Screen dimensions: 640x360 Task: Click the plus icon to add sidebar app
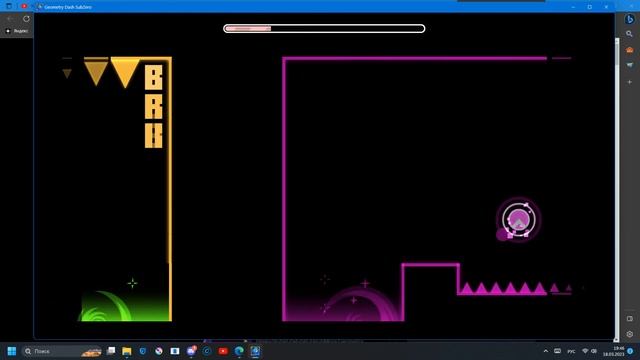pyautogui.click(x=629, y=82)
